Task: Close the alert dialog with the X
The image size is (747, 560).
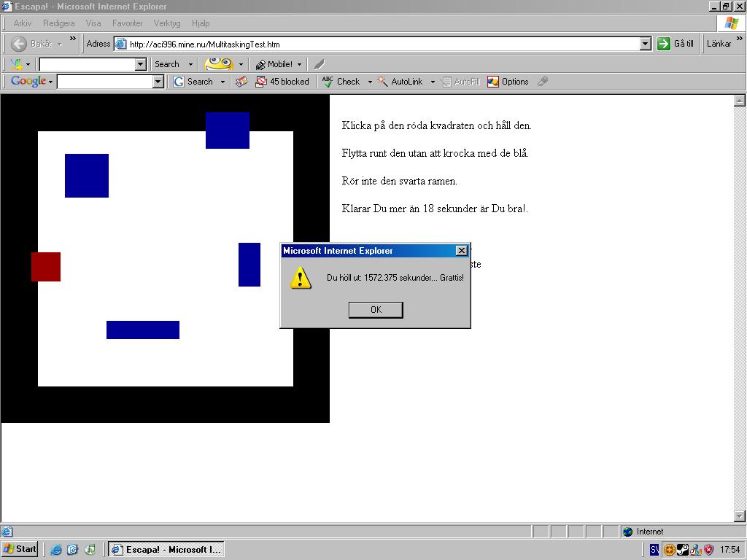Action: tap(461, 251)
